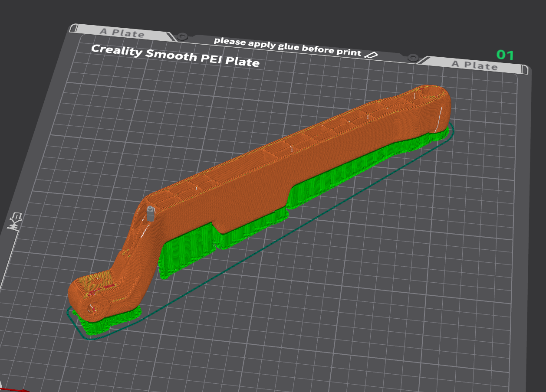Click the "please apply glue before print" text
The image size is (546, 392).
[287, 46]
